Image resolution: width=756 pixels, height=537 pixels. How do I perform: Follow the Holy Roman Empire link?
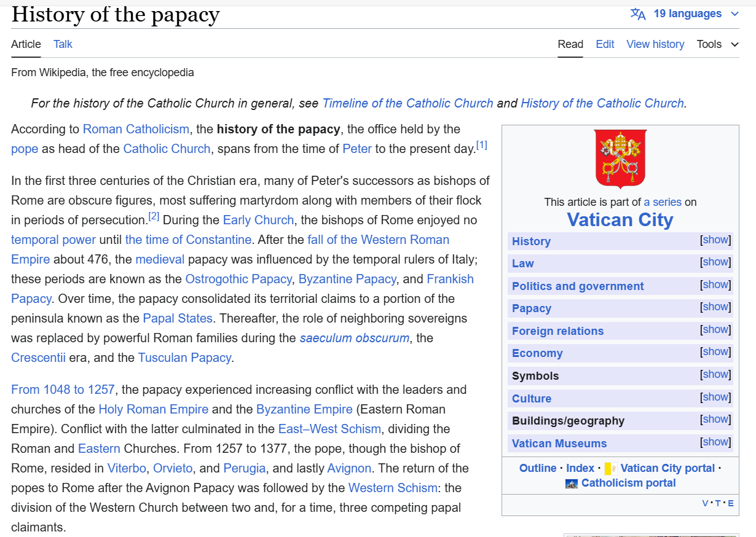click(154, 409)
